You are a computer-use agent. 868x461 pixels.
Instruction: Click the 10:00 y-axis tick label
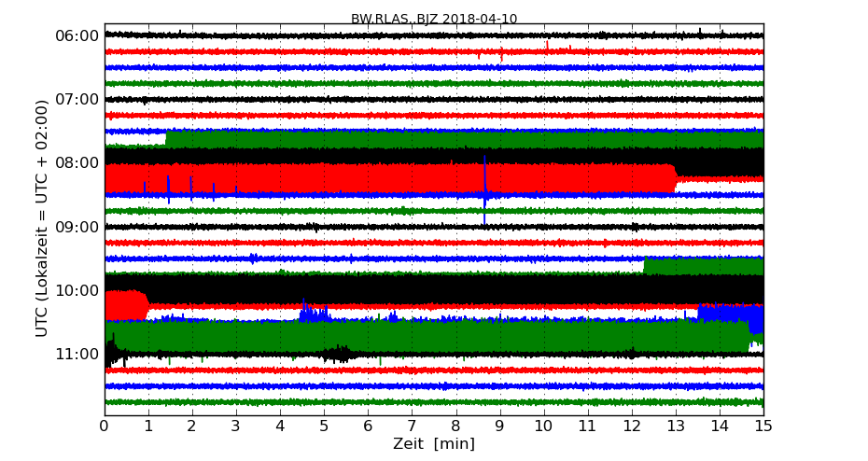[77, 290]
